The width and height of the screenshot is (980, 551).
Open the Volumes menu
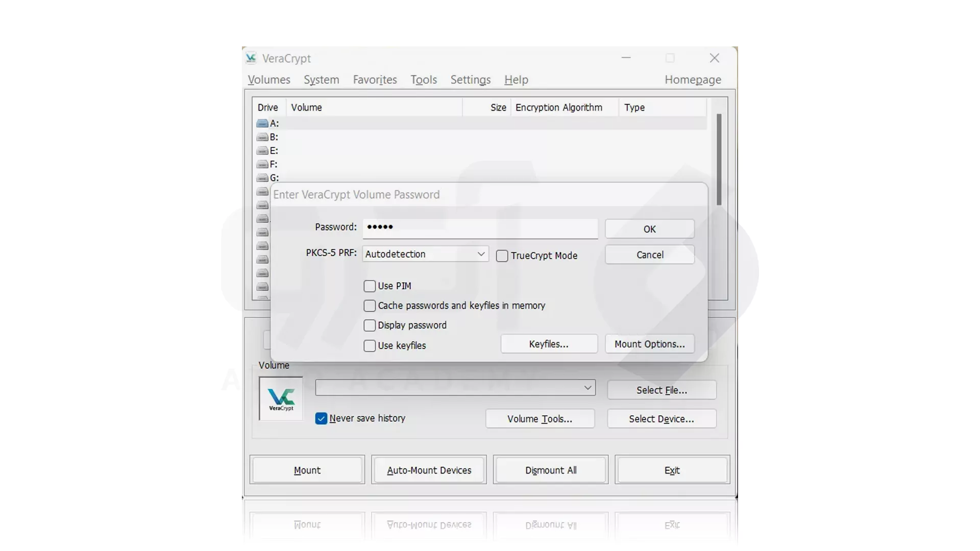click(x=269, y=80)
